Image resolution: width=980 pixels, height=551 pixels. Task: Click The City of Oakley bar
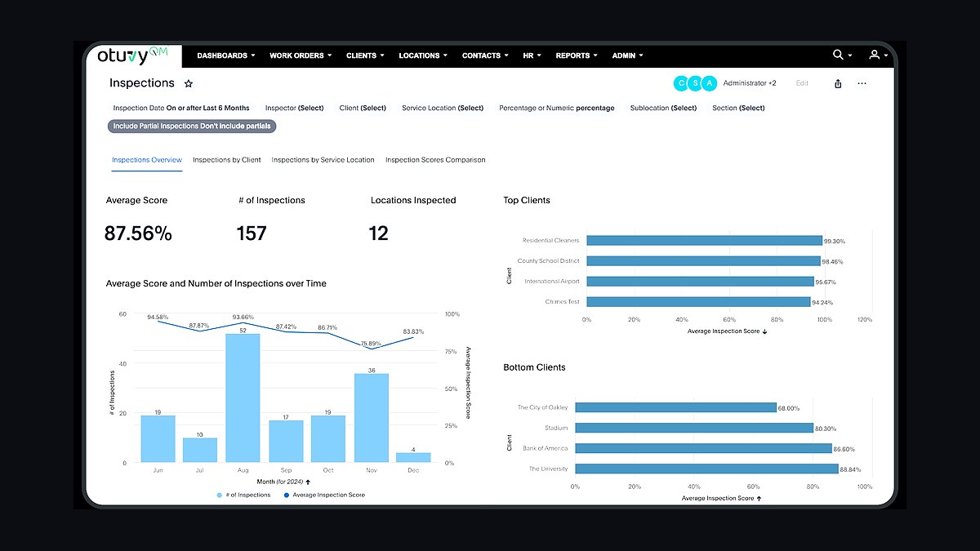pyautogui.click(x=675, y=407)
